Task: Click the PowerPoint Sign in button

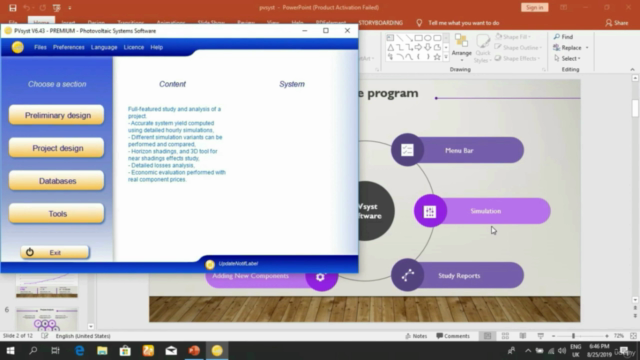Action: (x=534, y=7)
